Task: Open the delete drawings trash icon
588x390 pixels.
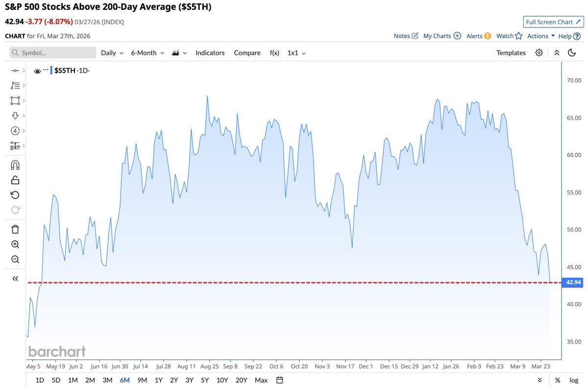Action: coord(15,229)
